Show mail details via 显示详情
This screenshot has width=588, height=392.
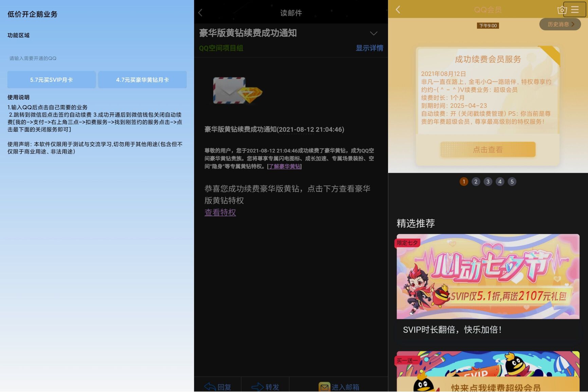(x=369, y=48)
